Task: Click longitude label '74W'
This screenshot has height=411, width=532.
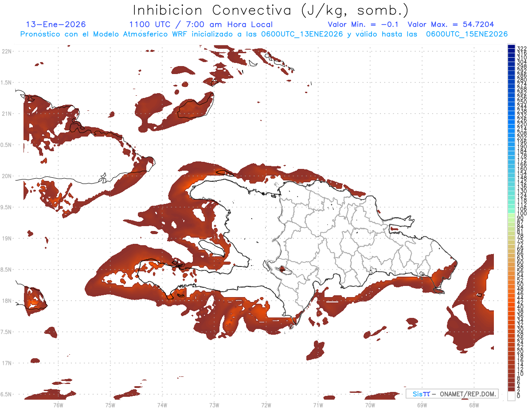Action: (162, 405)
